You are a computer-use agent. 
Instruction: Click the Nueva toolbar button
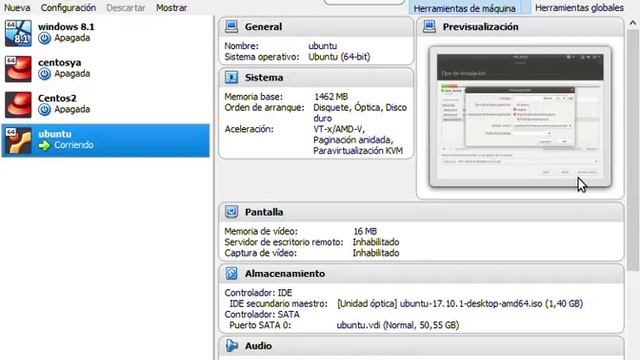(17, 8)
